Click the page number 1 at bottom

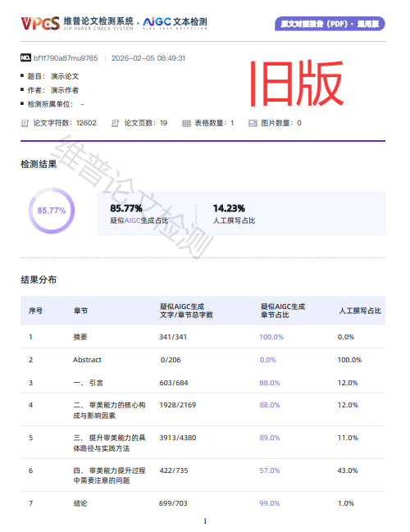(205, 521)
